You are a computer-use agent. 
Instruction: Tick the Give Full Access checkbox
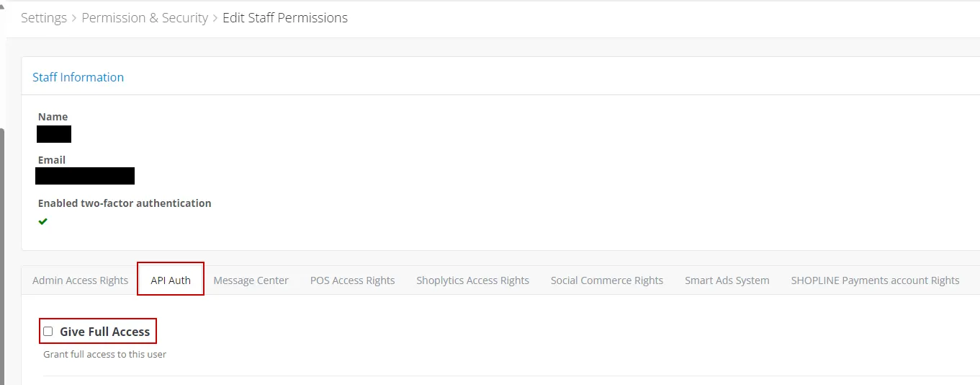pyautogui.click(x=48, y=332)
